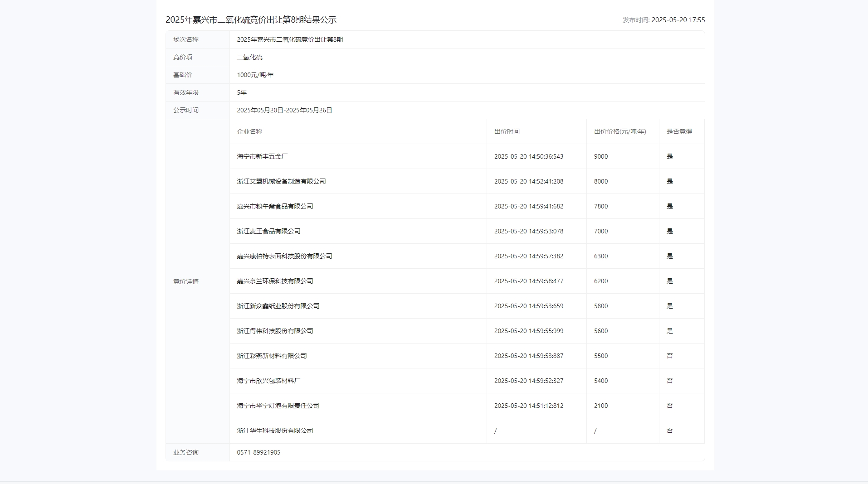Select bid price 2100

tap(601, 406)
